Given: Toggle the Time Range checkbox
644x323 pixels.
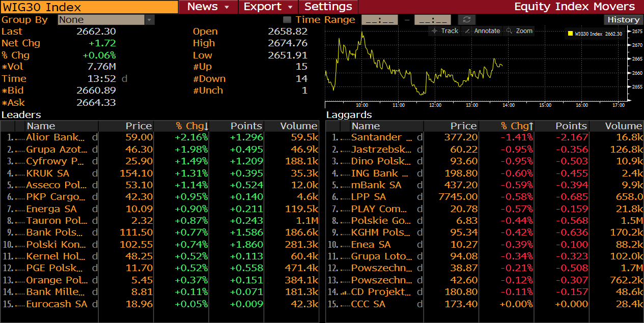Looking at the screenshot, I should click(x=287, y=20).
